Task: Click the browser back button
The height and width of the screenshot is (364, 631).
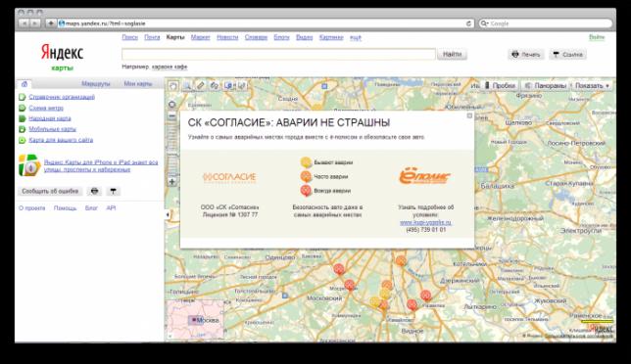Action: [24, 23]
